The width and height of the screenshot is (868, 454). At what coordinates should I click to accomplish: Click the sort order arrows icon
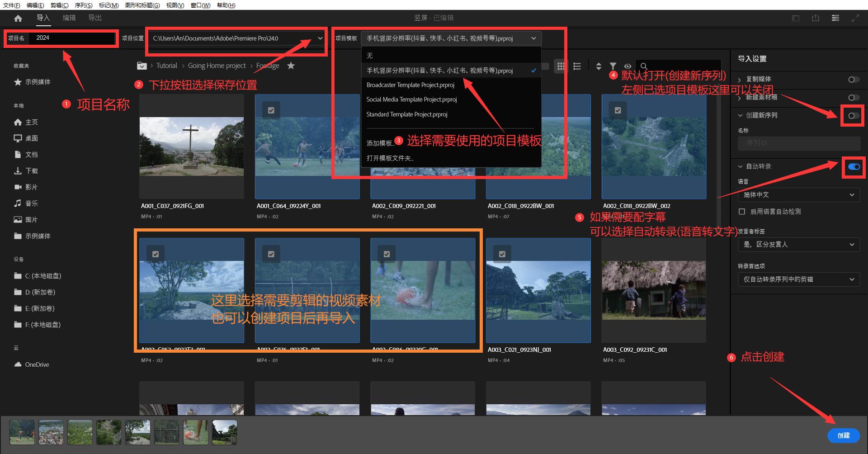coord(599,66)
